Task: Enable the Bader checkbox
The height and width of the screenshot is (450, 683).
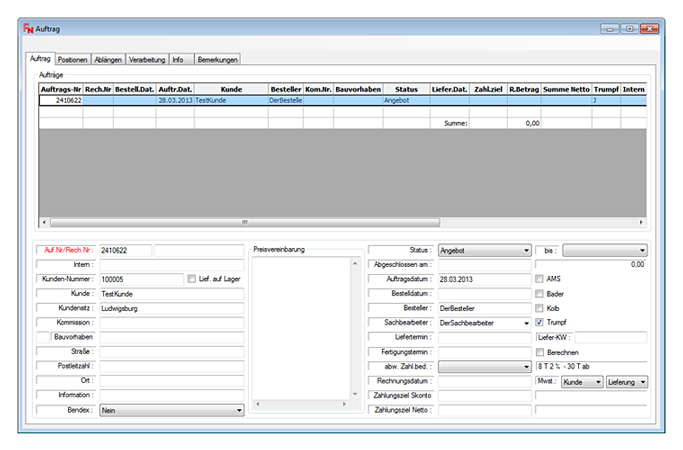Action: pyautogui.click(x=539, y=294)
